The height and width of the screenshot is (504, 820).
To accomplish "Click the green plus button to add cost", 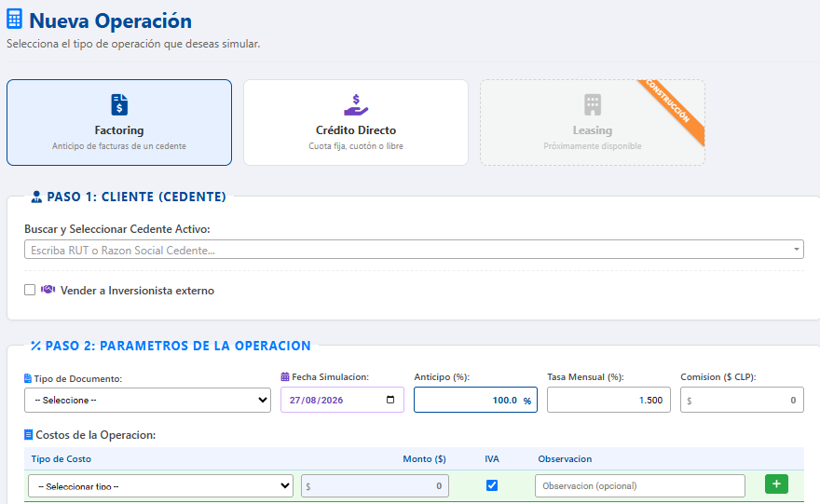I will pyautogui.click(x=776, y=484).
